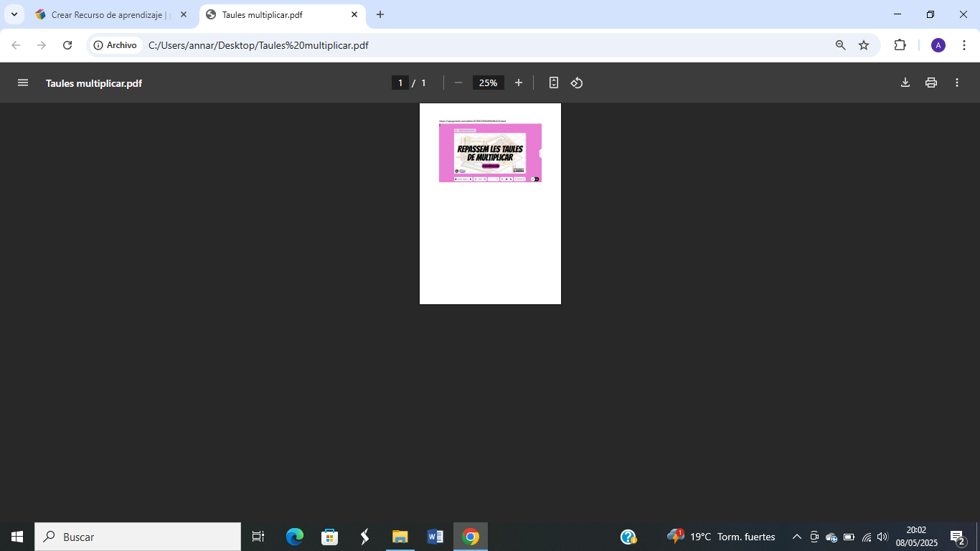The height and width of the screenshot is (551, 980).
Task: Open the Chrome profile avatar A
Action: click(938, 45)
